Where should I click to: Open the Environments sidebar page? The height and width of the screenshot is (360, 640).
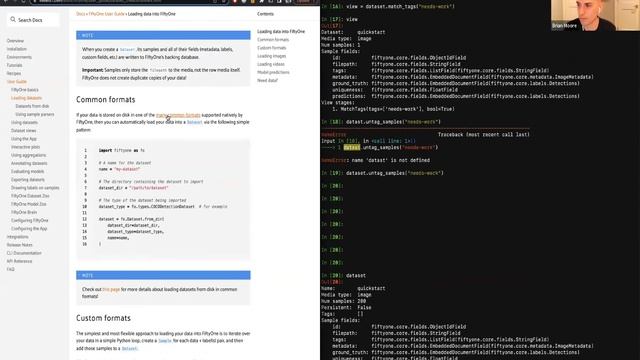click(19, 57)
